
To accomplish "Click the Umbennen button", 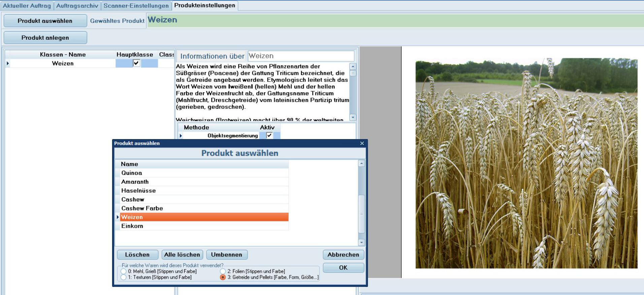I will click(x=227, y=255).
